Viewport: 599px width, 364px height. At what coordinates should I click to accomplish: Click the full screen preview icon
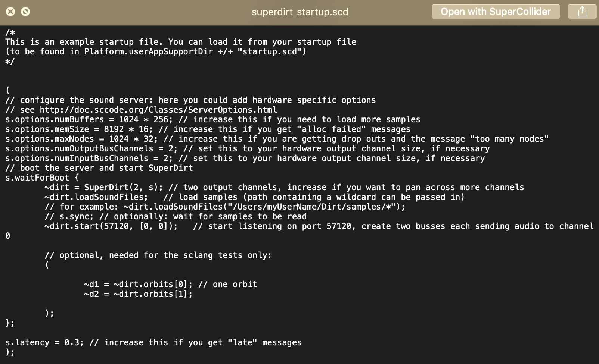tap(25, 12)
